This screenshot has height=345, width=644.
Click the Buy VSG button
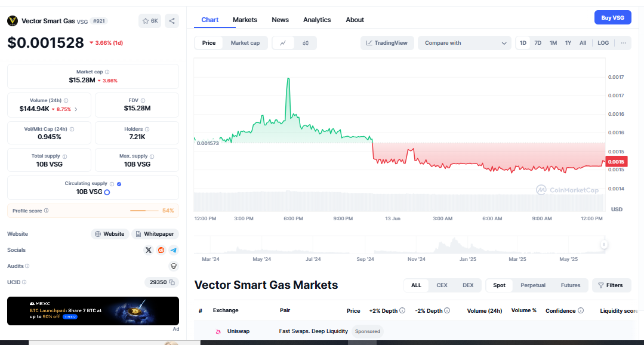(x=613, y=18)
